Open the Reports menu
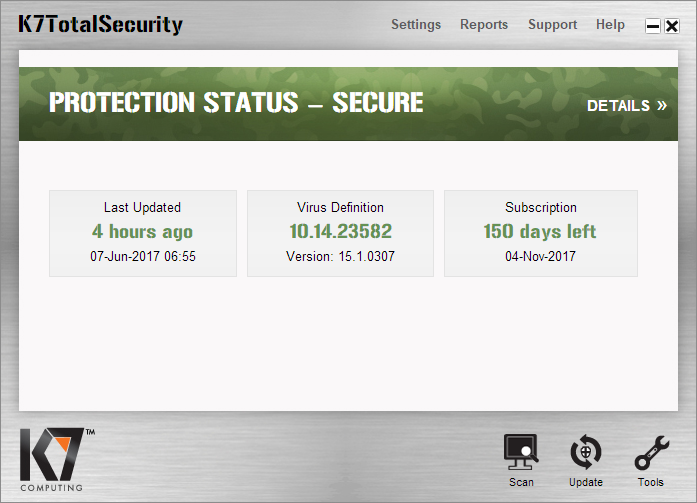The height and width of the screenshot is (503, 697). pos(484,25)
